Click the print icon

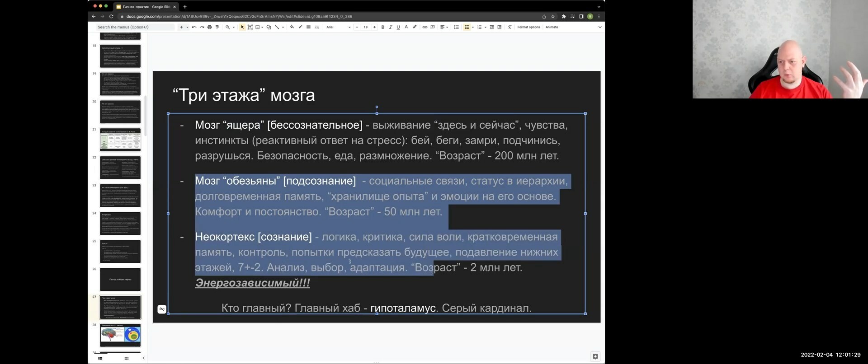click(209, 27)
